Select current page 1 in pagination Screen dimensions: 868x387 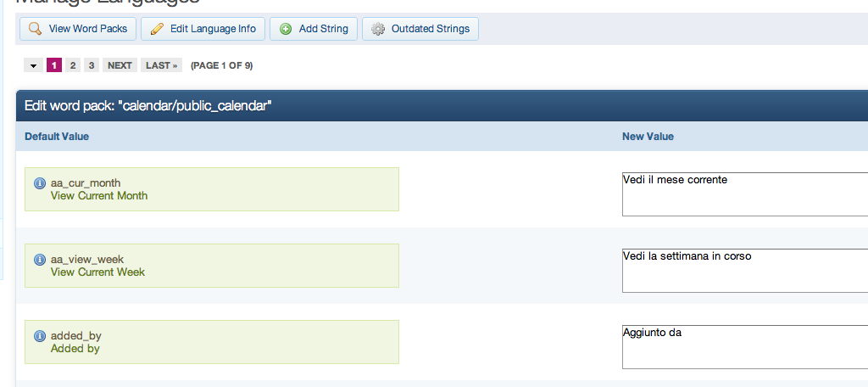[x=54, y=65]
